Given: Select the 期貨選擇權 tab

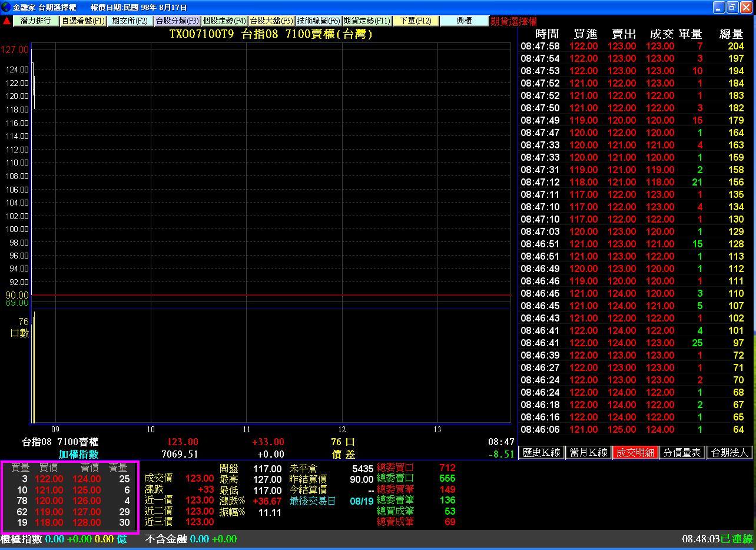Looking at the screenshot, I should point(513,21).
